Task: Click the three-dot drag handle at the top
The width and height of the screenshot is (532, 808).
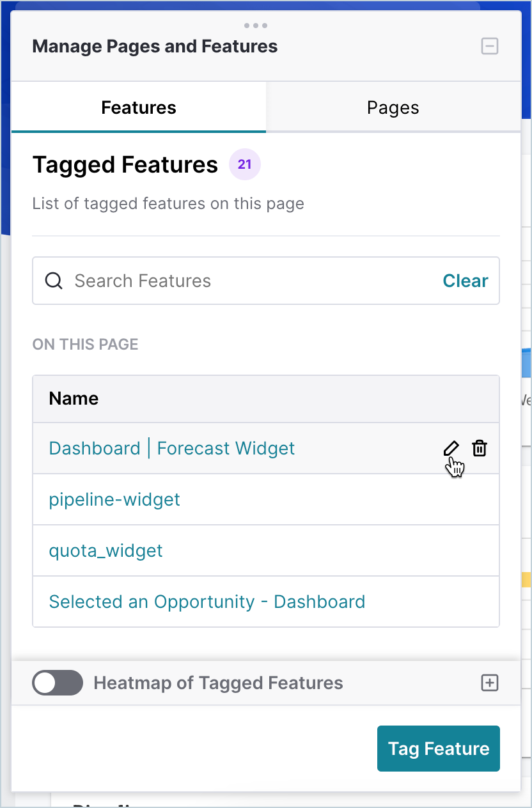Action: pyautogui.click(x=256, y=26)
